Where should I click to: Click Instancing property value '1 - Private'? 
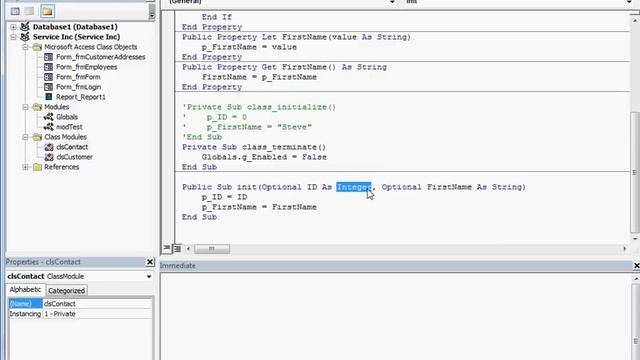tap(97, 314)
